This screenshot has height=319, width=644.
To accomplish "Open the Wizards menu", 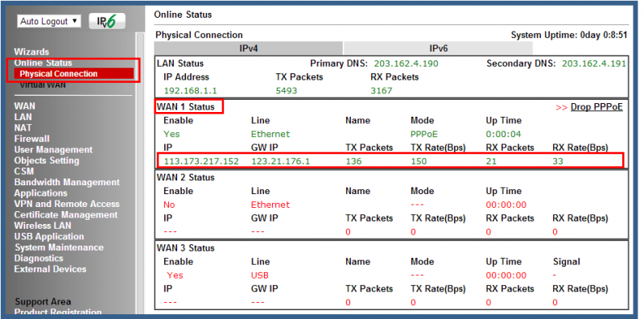I will point(31,52).
